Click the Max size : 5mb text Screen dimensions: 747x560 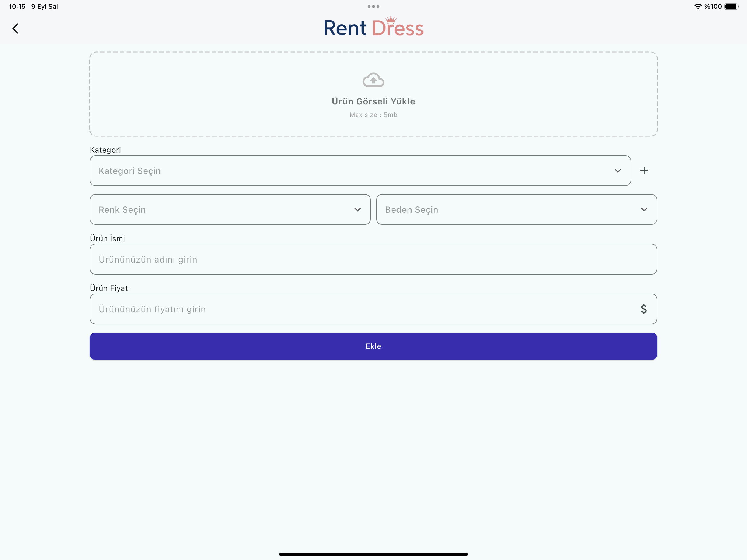(x=373, y=115)
